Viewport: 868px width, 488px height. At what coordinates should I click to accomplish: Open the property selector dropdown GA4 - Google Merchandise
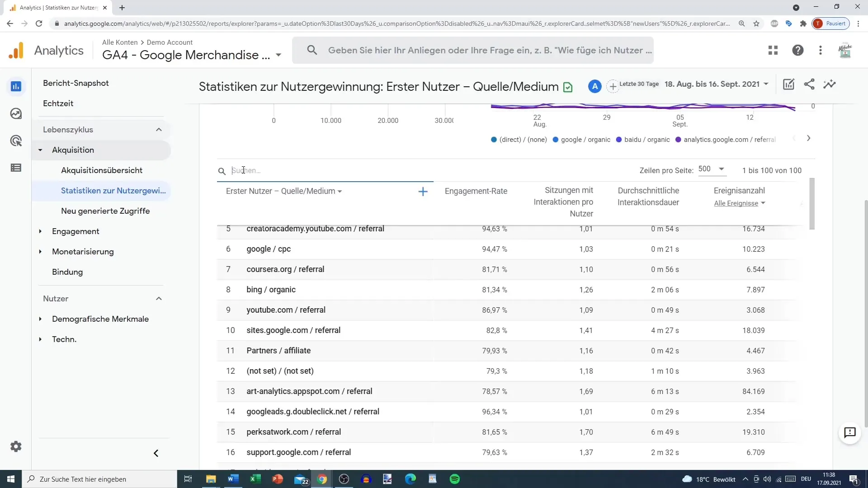(x=192, y=55)
